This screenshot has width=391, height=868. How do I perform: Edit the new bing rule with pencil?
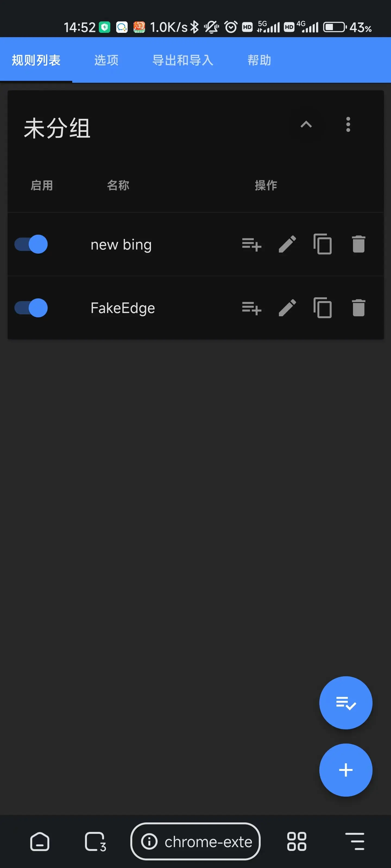tap(288, 244)
